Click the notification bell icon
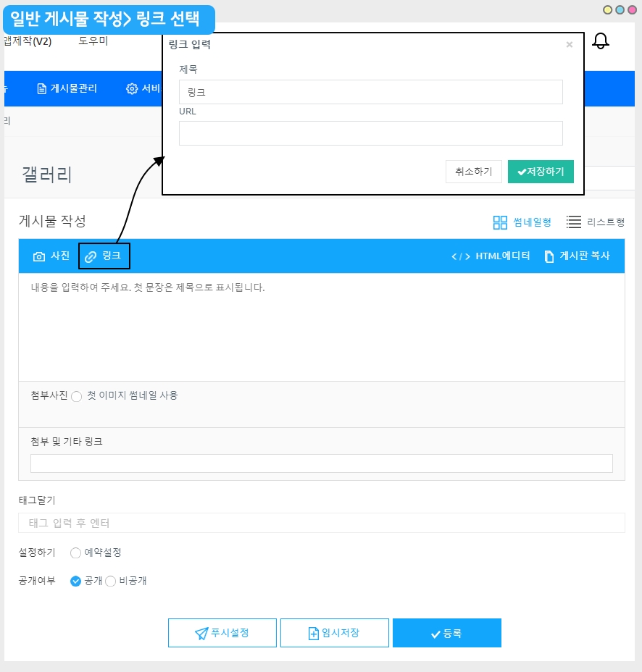642x672 pixels. pyautogui.click(x=601, y=41)
